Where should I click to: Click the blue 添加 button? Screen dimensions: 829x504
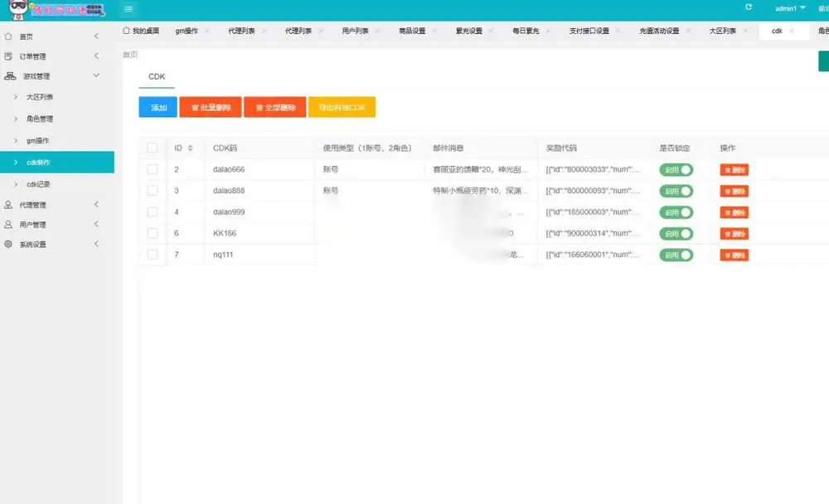(x=158, y=108)
